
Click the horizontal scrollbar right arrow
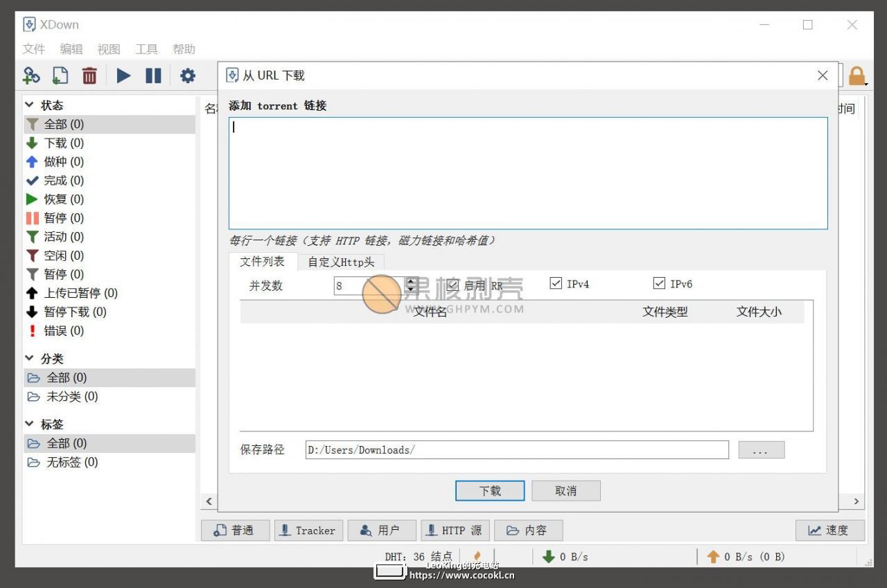pos(857,501)
